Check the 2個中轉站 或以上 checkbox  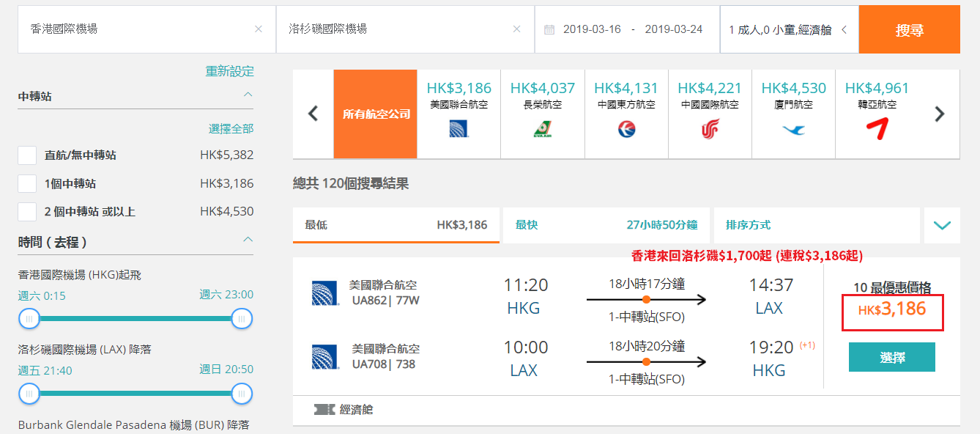click(27, 211)
